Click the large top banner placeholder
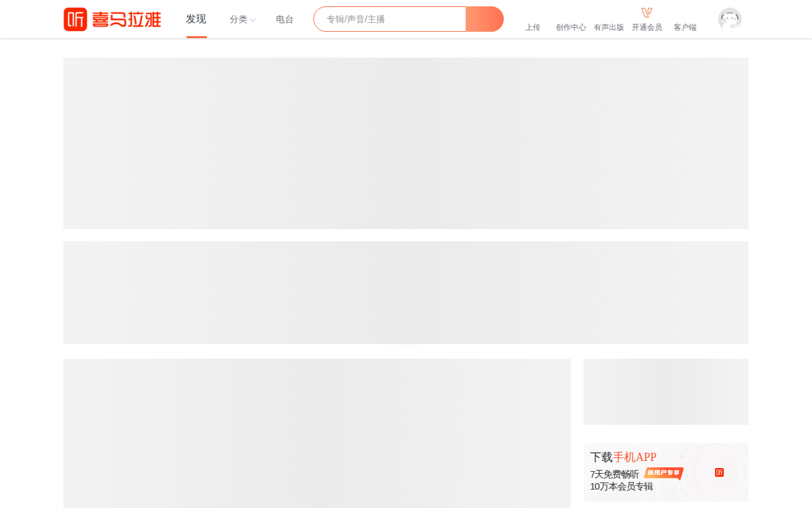Screen dimensions: 812x508 click(x=406, y=144)
